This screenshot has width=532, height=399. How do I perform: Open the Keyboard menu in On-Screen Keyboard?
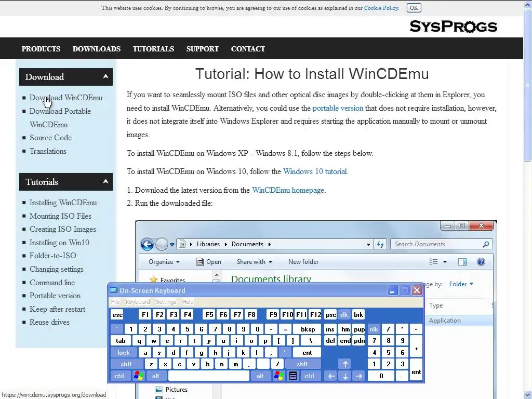click(x=137, y=302)
